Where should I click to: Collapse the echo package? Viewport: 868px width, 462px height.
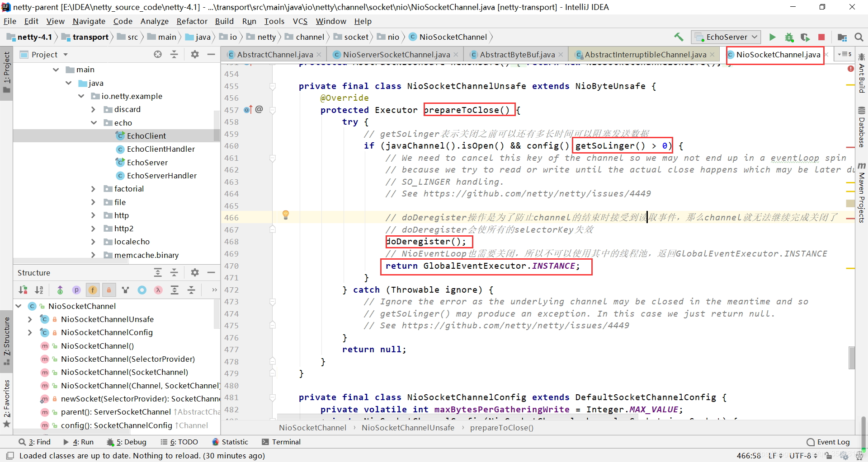[x=94, y=123]
